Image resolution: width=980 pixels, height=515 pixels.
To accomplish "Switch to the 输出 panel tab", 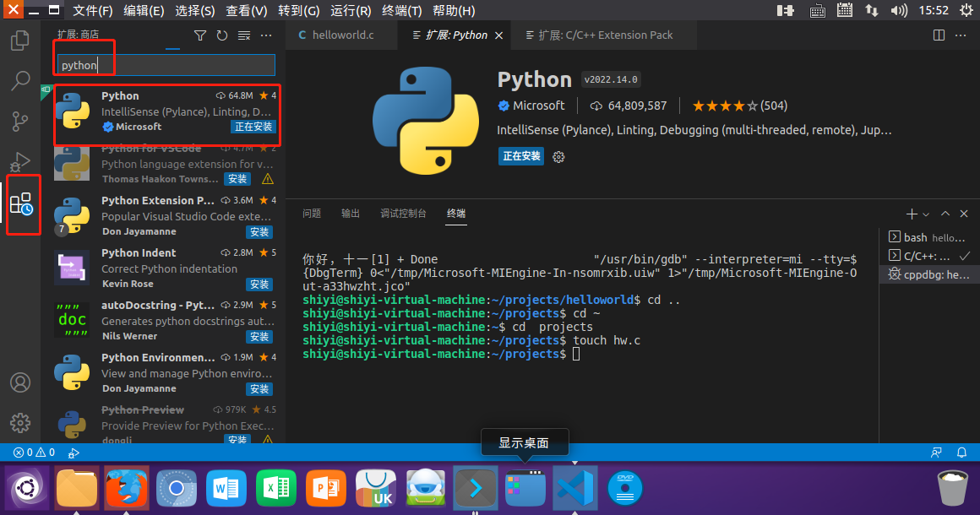I will tap(351, 214).
